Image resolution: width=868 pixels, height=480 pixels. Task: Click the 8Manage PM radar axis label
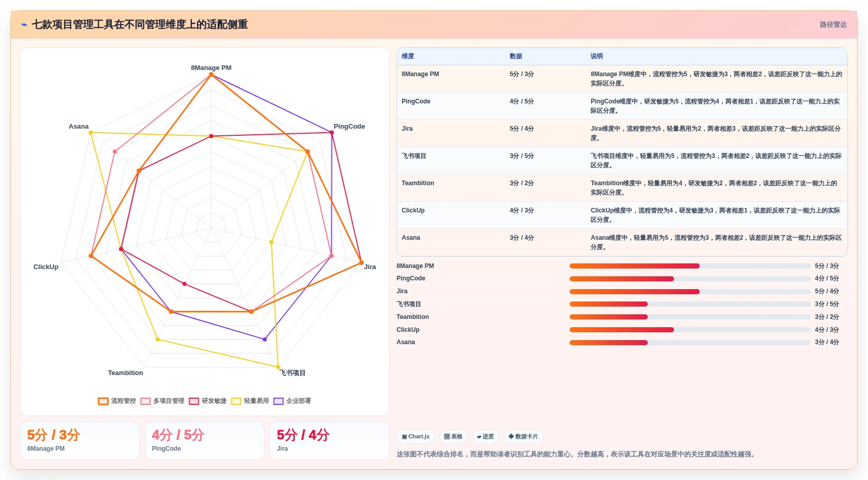[x=211, y=68]
